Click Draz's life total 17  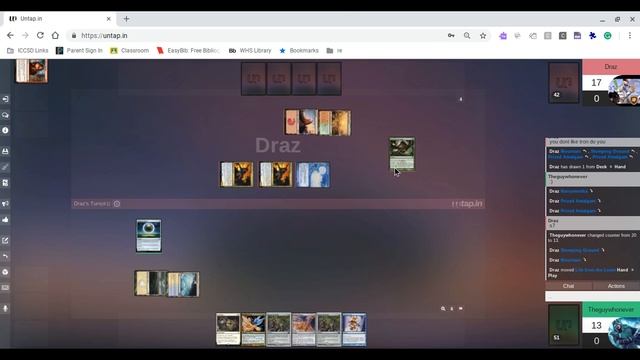(596, 83)
